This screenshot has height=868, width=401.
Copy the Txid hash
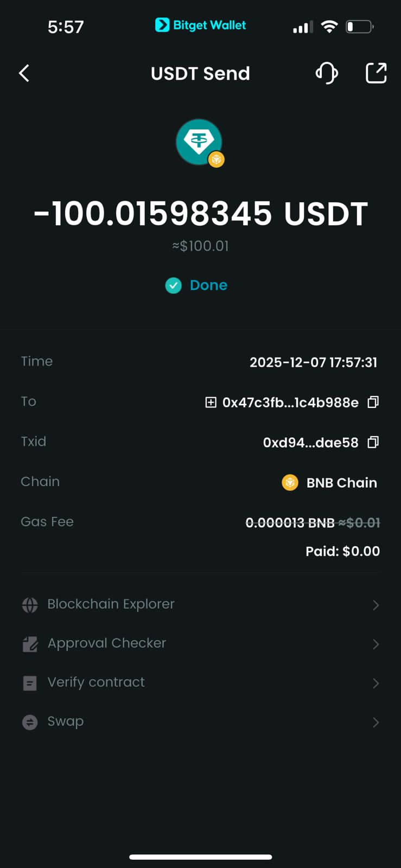pyautogui.click(x=373, y=442)
